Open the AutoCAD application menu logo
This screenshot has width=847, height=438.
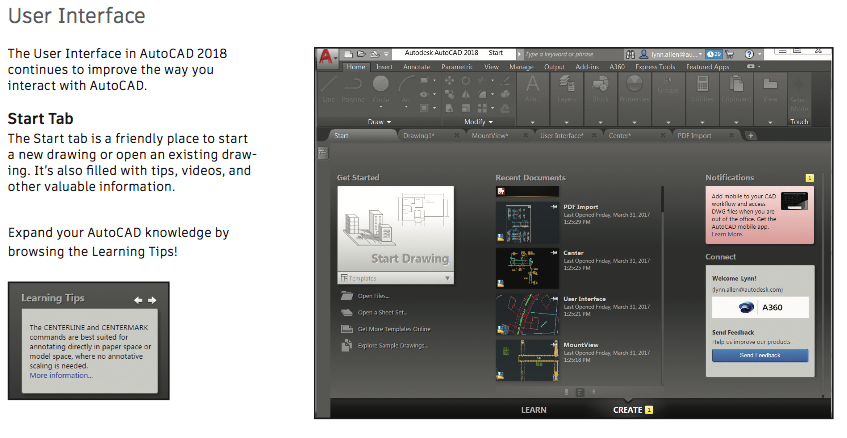(x=326, y=56)
